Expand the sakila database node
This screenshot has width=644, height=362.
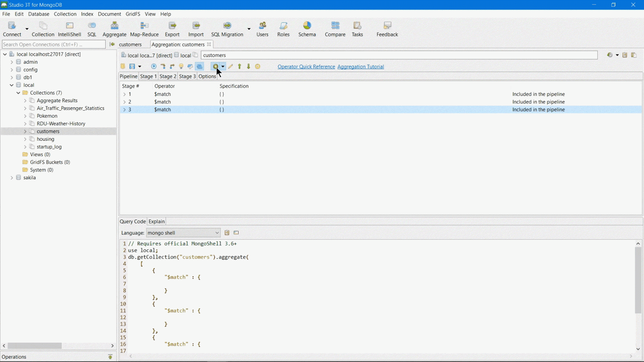12,178
